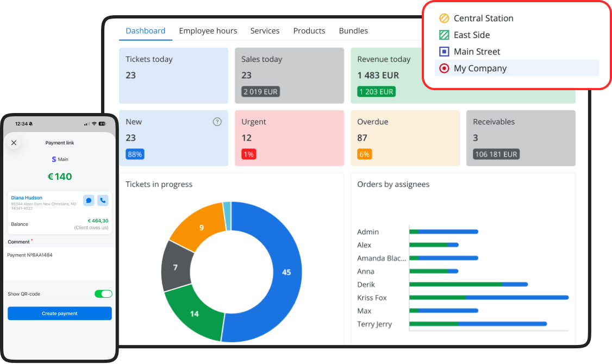Click the phone call icon beside Diana Hudson

tap(103, 200)
